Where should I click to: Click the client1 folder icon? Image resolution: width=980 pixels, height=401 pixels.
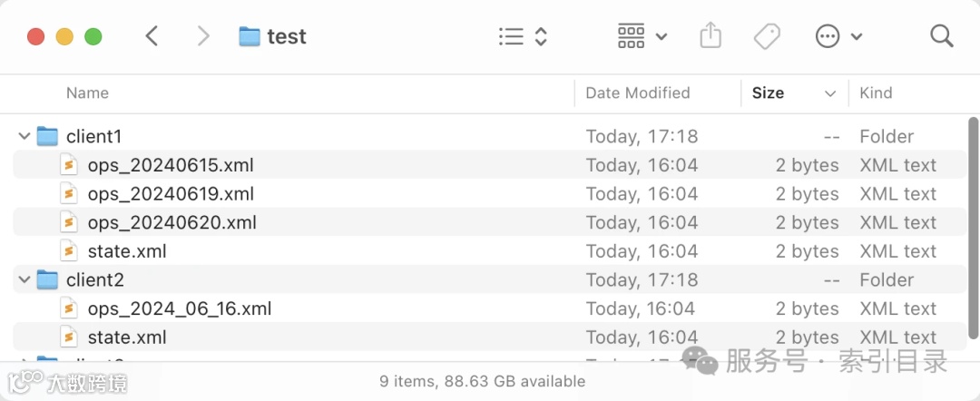(47, 137)
